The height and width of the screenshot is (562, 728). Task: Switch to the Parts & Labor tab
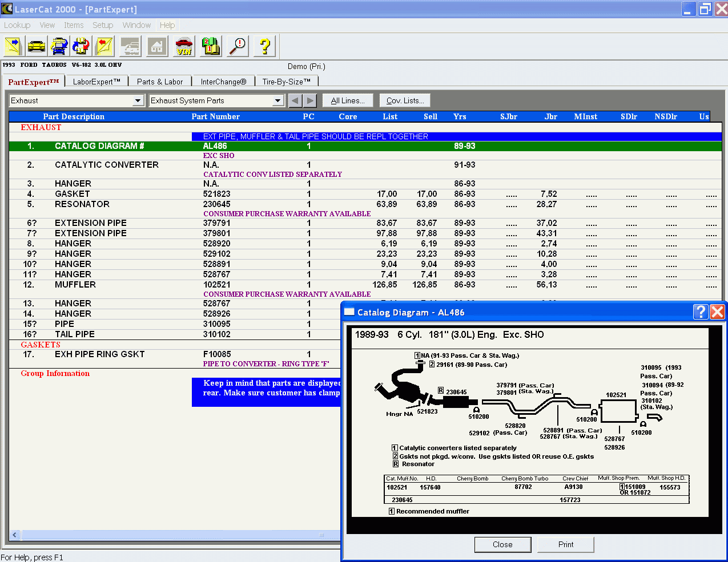click(160, 82)
